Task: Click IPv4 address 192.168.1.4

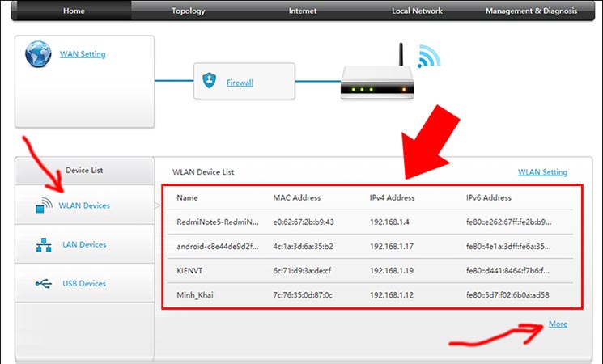Action: pyautogui.click(x=389, y=222)
